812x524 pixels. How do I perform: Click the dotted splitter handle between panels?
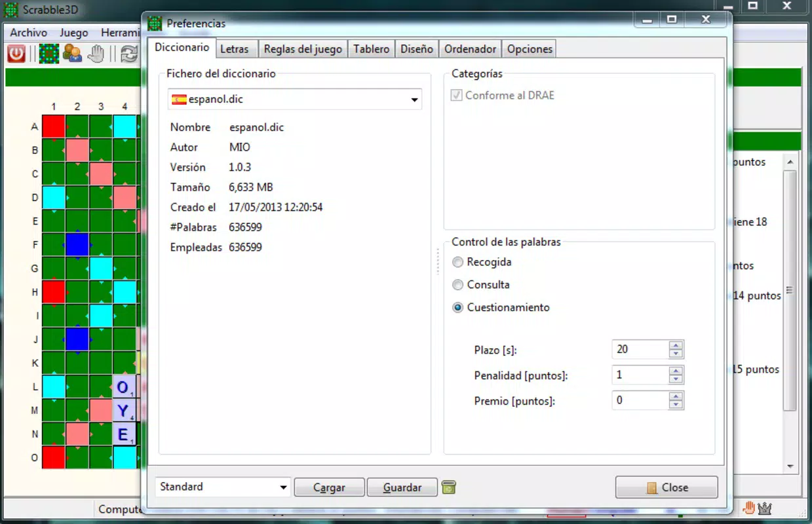pyautogui.click(x=438, y=261)
